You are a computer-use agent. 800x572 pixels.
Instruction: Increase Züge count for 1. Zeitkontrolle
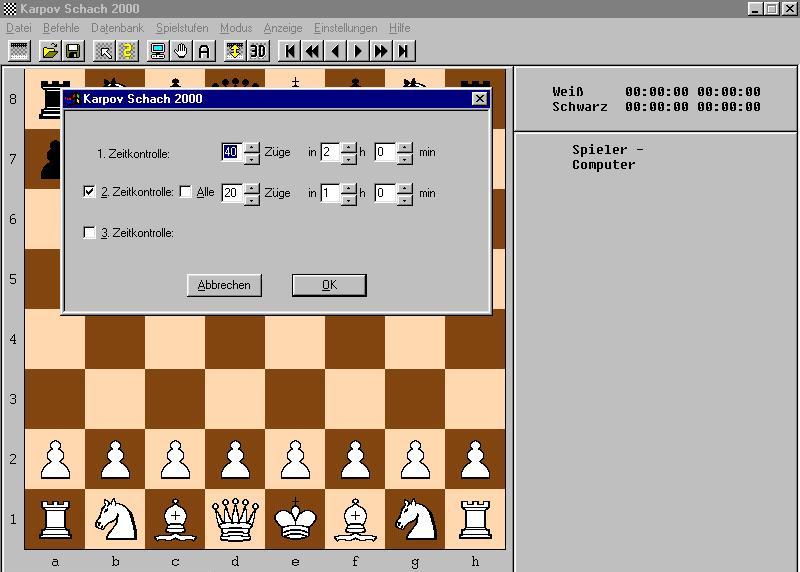coord(251,147)
